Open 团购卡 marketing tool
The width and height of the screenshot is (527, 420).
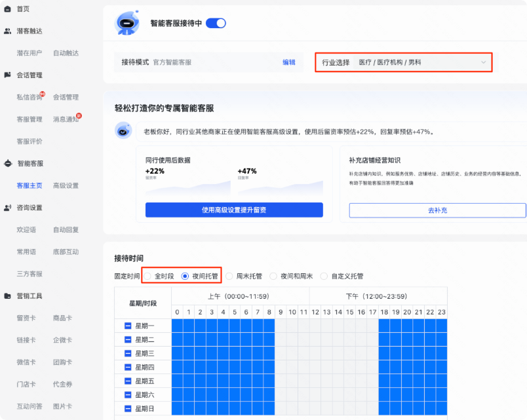(62, 362)
